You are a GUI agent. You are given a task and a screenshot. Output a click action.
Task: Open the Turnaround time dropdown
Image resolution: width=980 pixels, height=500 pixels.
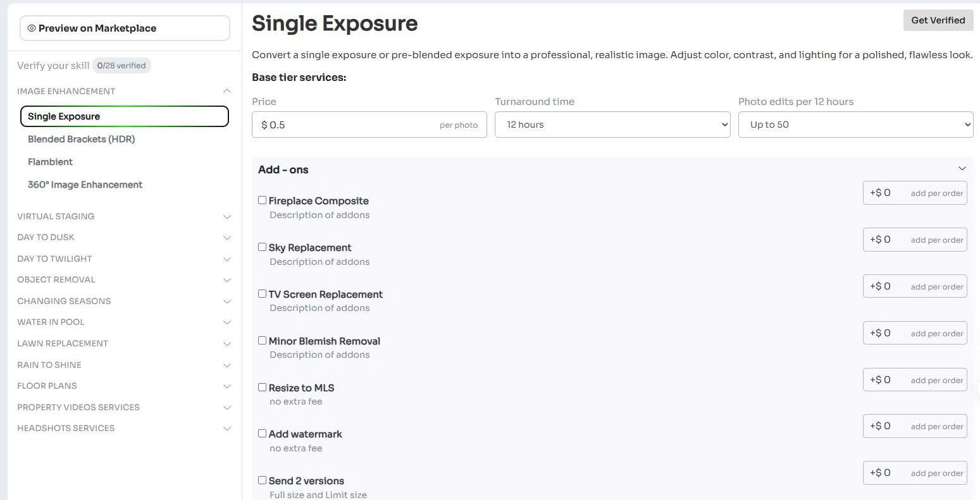(611, 124)
